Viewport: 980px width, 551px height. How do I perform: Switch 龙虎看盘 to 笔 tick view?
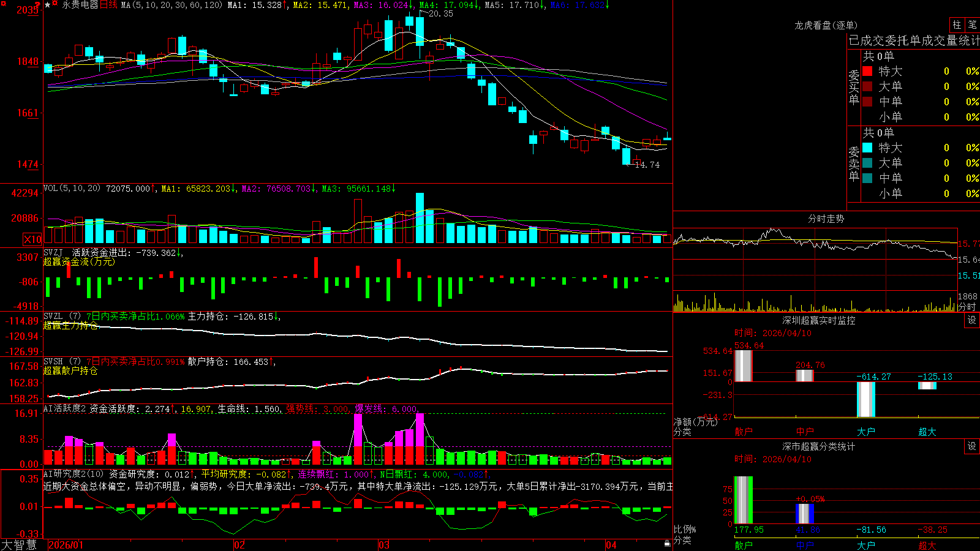click(972, 24)
